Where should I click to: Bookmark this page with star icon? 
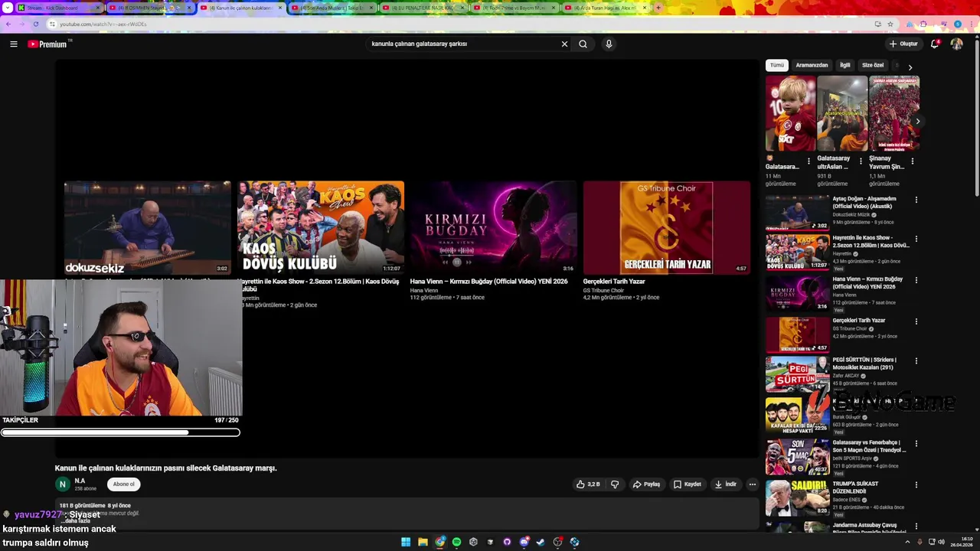(890, 24)
